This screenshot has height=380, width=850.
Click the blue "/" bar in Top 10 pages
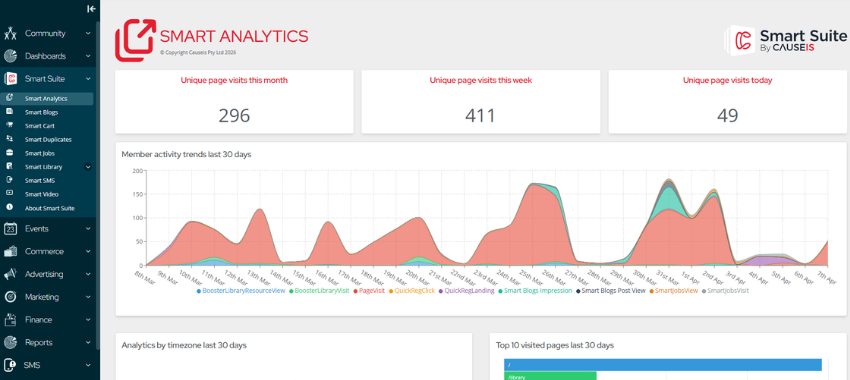click(x=663, y=365)
